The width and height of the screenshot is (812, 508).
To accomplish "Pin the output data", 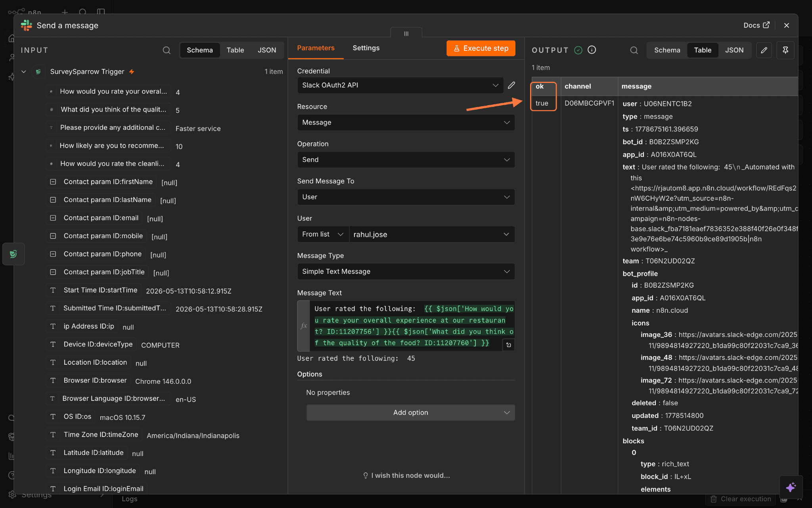I will point(785,50).
